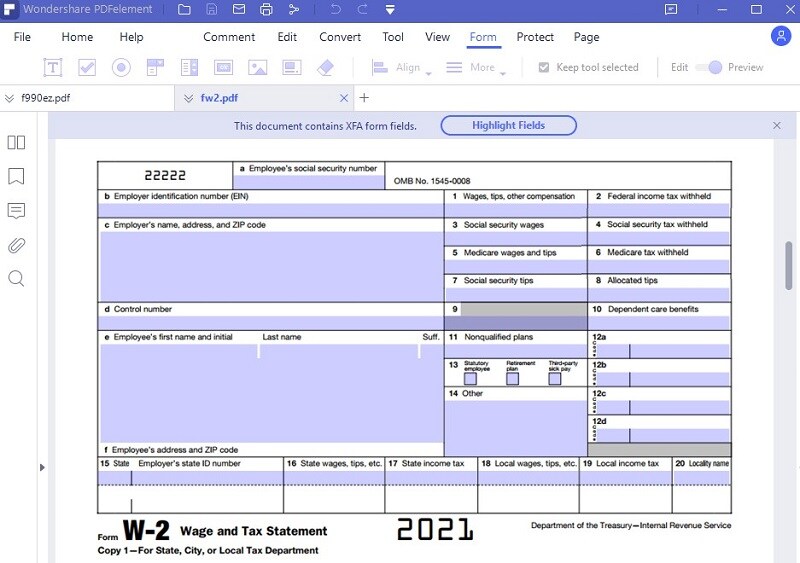Click the message feedback icon in title bar
Image resolution: width=800 pixels, height=563 pixels.
671,9
